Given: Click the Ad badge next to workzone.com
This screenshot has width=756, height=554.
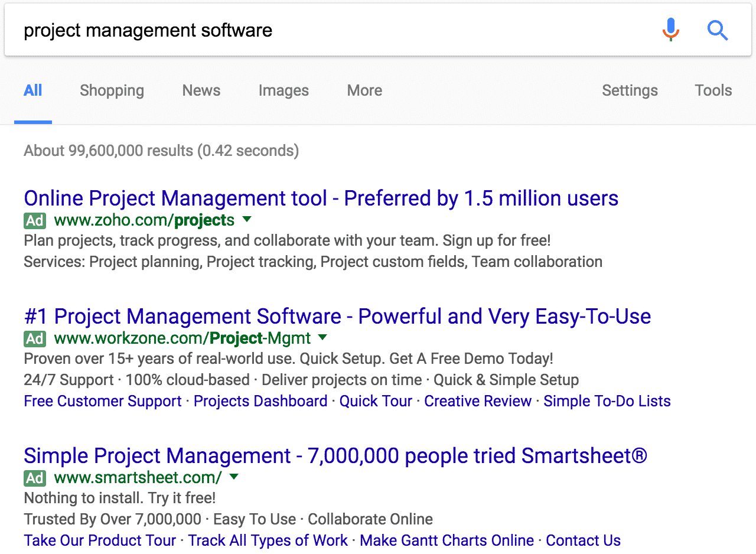Looking at the screenshot, I should tap(35, 338).
